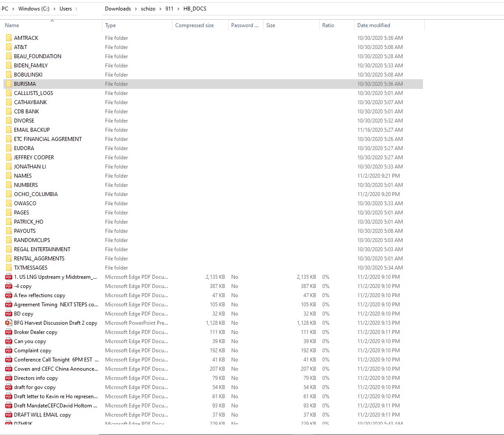Click the OWASCO folder icon

pos(9,203)
